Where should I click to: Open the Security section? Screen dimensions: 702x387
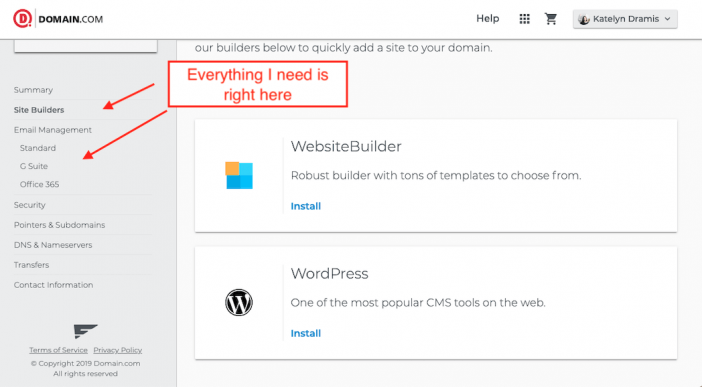(30, 205)
